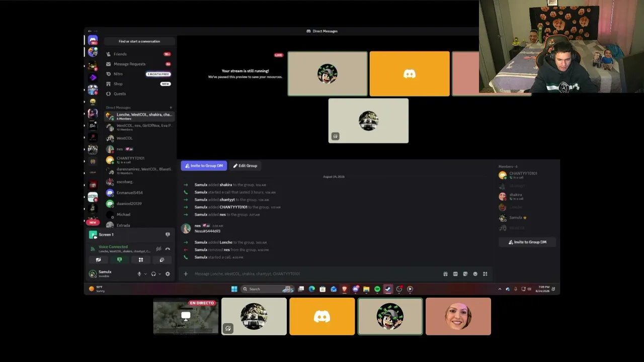The height and width of the screenshot is (362, 644).
Task: Open CHANTYYT0101 direct message in sidebar
Action: pos(139,160)
